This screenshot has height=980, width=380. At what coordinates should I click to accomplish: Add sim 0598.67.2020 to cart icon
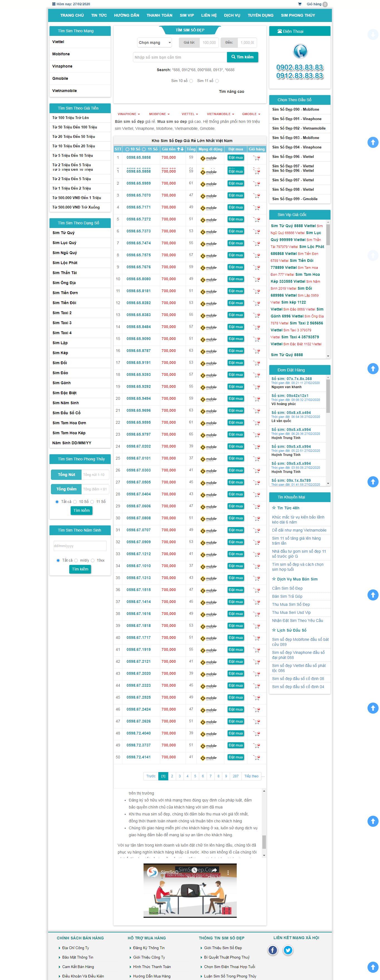click(x=257, y=674)
